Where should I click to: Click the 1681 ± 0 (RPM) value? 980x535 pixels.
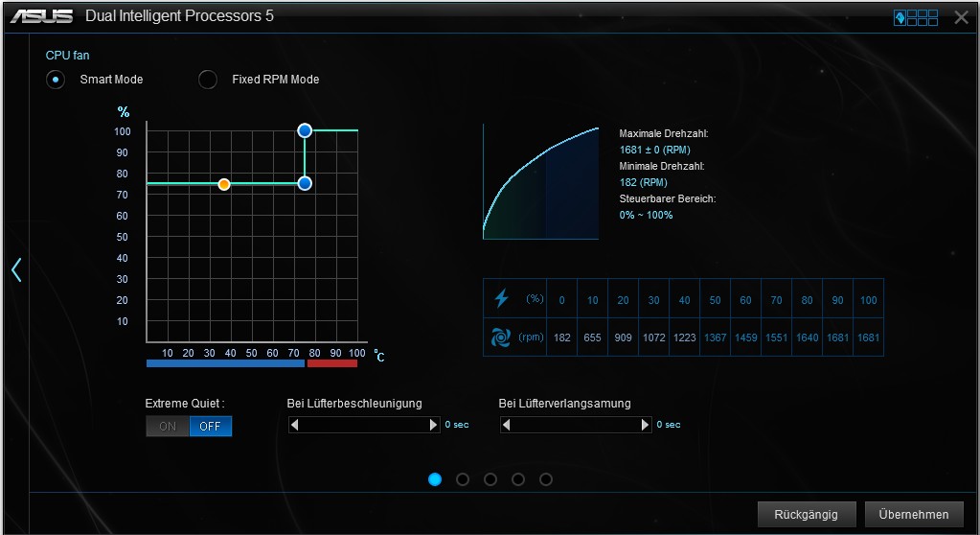point(654,151)
